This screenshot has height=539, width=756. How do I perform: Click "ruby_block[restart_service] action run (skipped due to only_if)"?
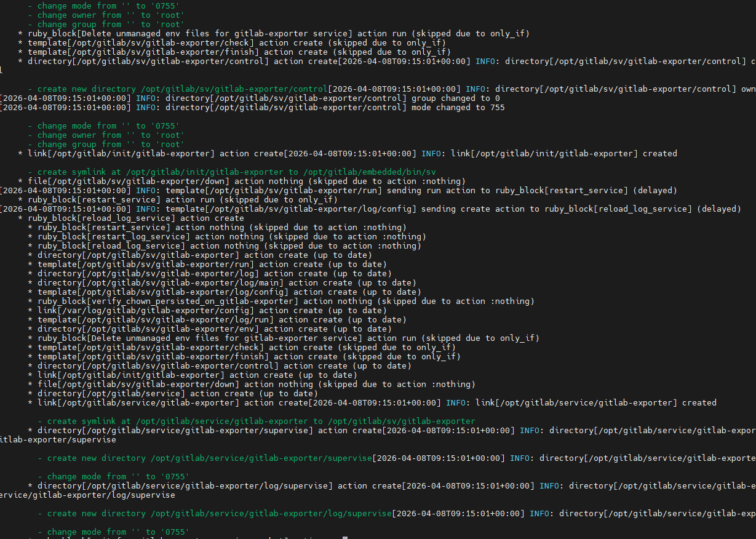[x=183, y=199]
